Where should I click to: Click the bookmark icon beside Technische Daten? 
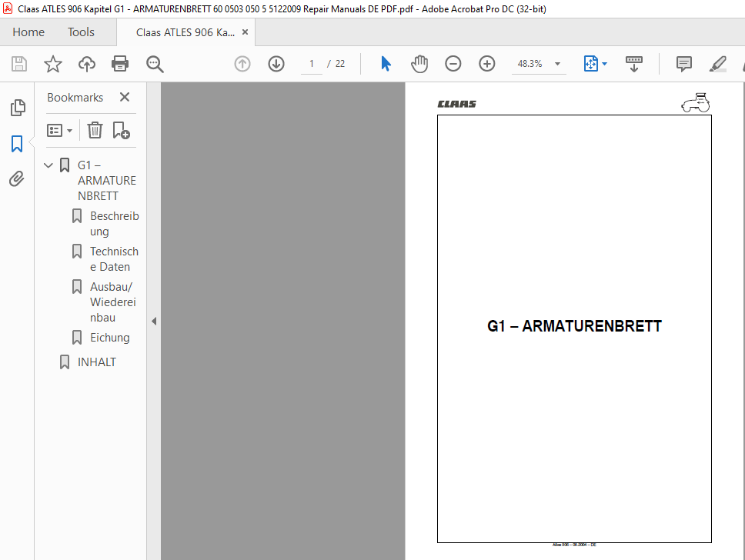coord(76,252)
